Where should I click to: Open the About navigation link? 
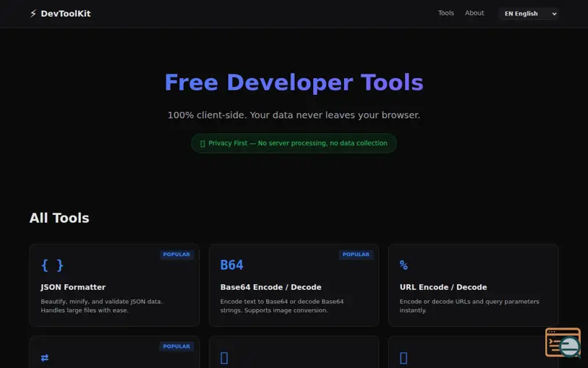pos(474,13)
